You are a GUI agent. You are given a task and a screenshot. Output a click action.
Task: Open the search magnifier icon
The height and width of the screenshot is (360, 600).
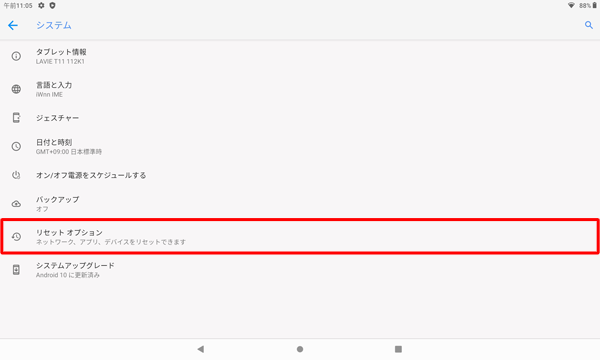pos(589,25)
